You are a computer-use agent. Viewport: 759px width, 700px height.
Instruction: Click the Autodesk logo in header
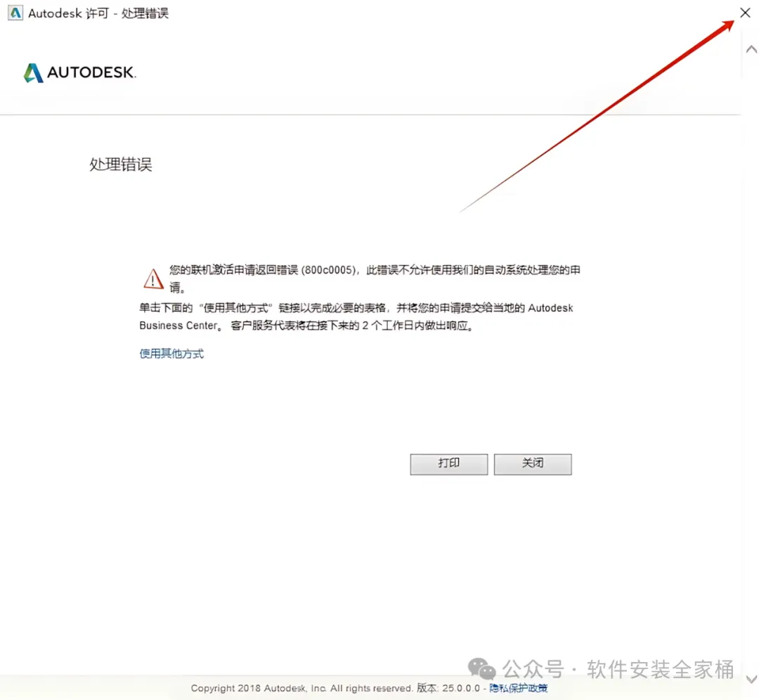tap(80, 72)
